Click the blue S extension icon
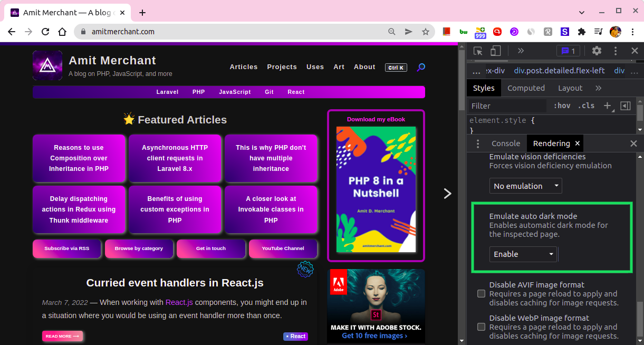Image resolution: width=644 pixels, height=345 pixels. (x=565, y=32)
